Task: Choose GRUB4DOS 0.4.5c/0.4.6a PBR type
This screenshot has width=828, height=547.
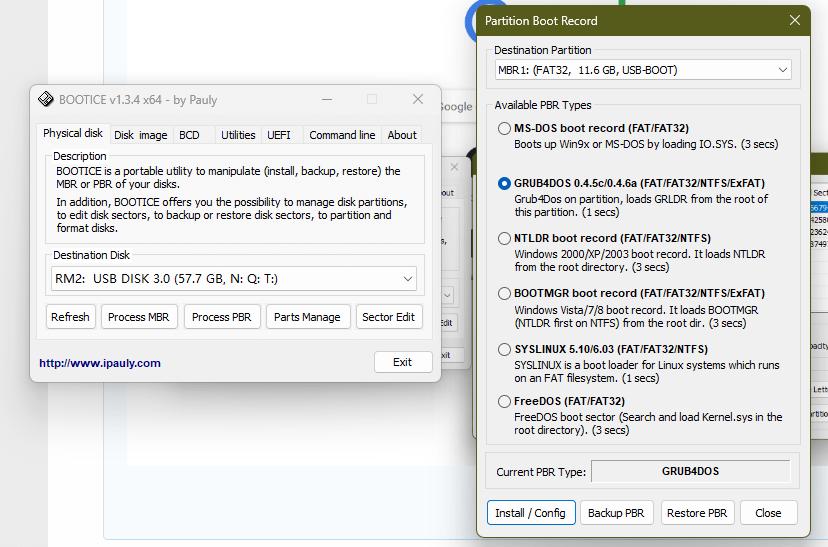Action: point(505,184)
